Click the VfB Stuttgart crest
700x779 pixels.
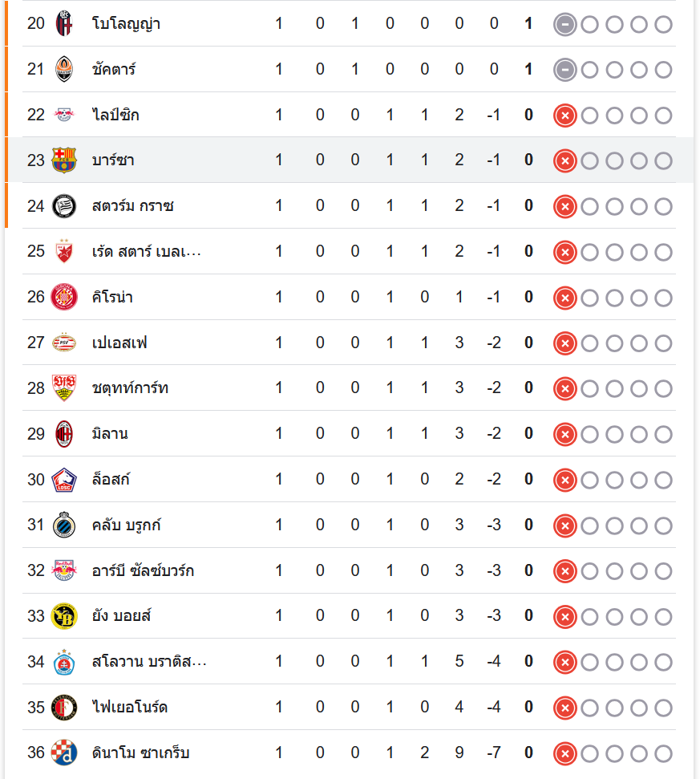point(64,388)
